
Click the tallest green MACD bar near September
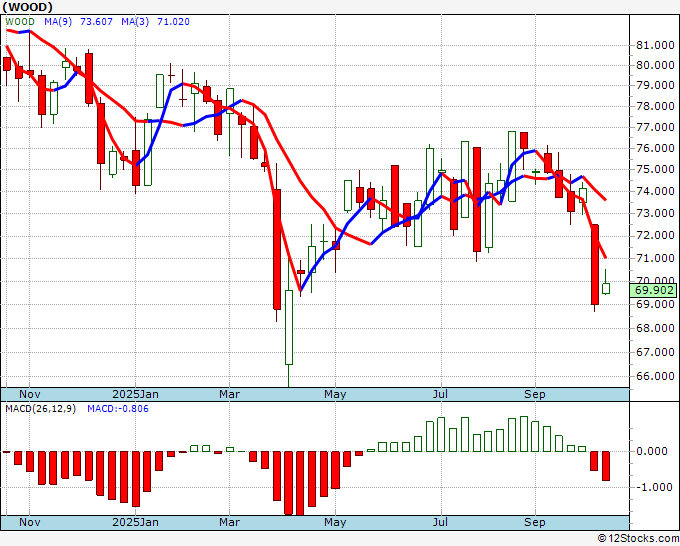(524, 434)
